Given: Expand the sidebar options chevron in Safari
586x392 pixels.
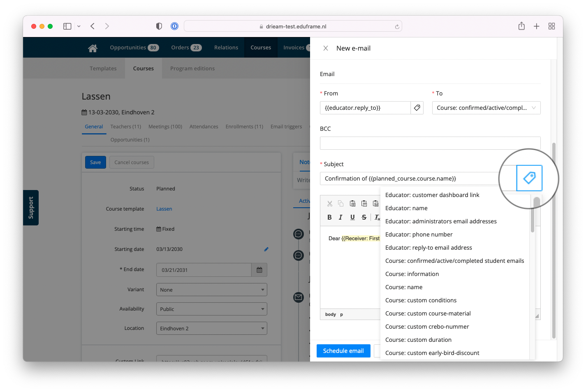Looking at the screenshot, I should point(79,26).
